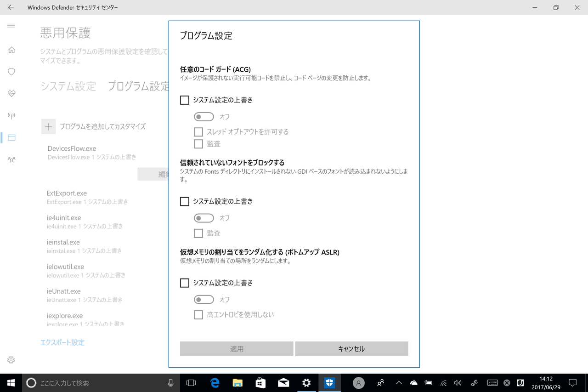Open the Home icon in Defender sidebar
Image resolution: width=588 pixels, height=392 pixels.
click(11, 50)
